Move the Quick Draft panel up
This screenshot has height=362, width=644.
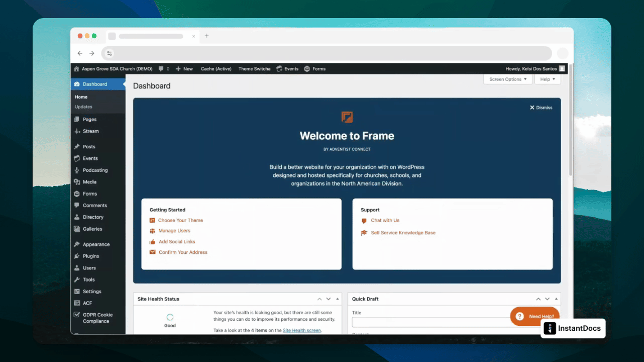coord(538,299)
